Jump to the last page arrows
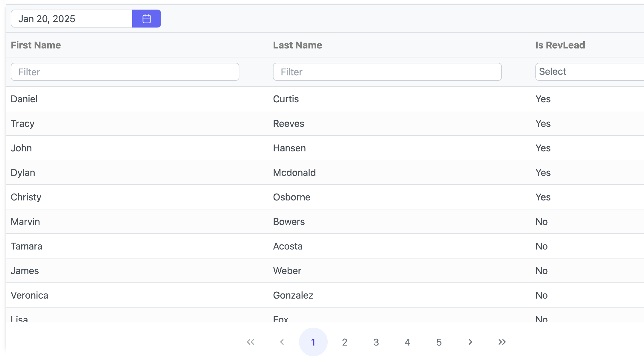The image size is (644, 362). click(x=502, y=342)
